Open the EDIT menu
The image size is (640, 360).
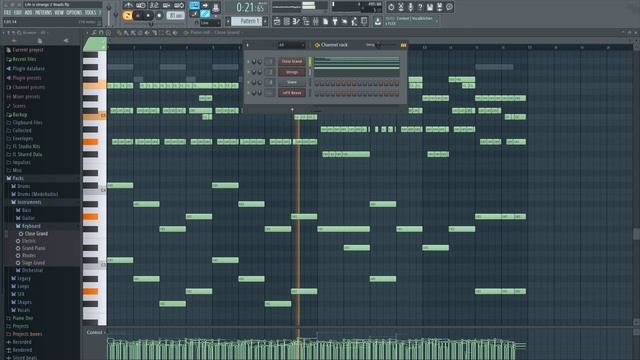click(x=18, y=13)
